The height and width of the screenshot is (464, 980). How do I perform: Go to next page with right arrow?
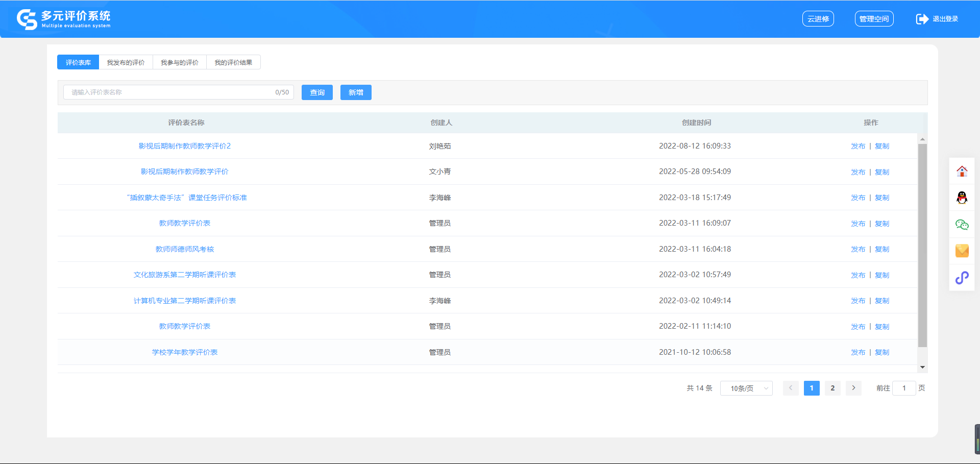[x=853, y=388]
